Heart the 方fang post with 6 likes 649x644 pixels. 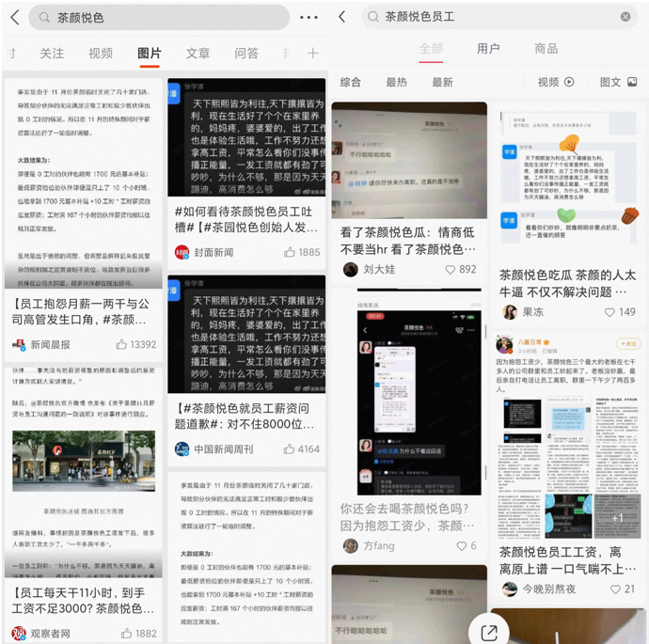click(462, 546)
